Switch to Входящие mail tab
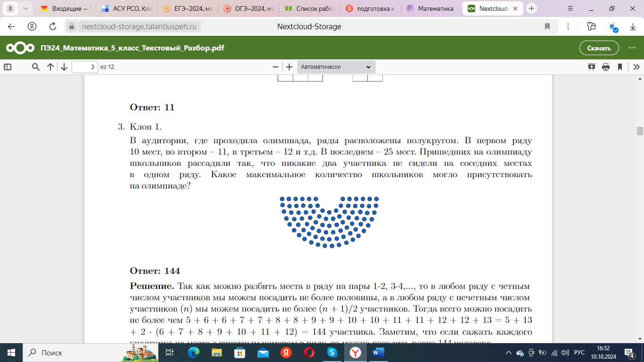644x362 pixels. [66, 8]
